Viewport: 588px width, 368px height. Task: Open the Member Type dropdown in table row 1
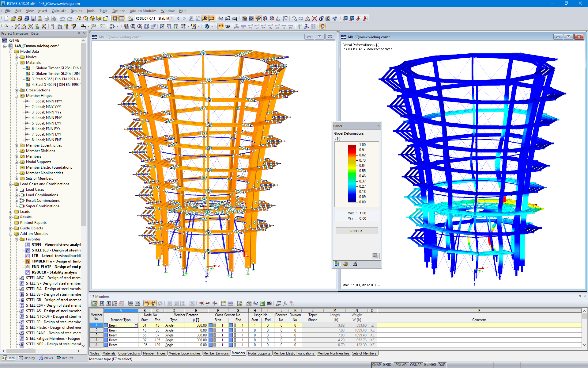click(136, 325)
